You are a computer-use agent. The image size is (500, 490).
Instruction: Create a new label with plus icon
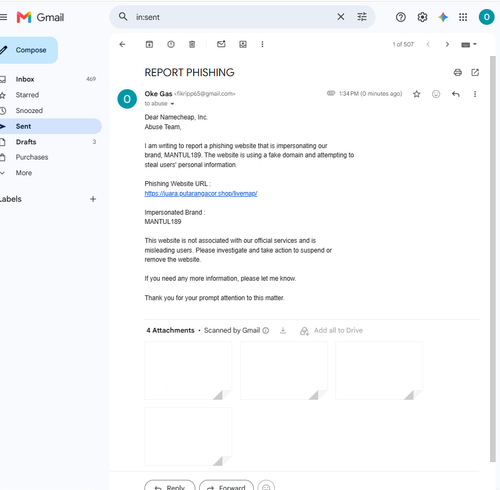[93, 199]
